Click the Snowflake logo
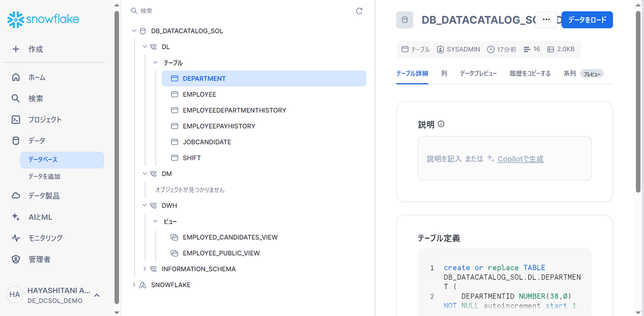Screen dimensions: 644x316 point(43,19)
